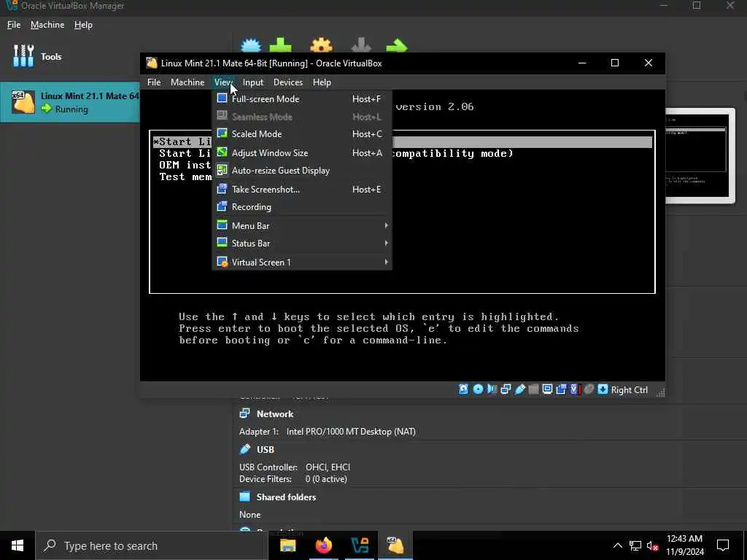Click the CPU virtualization (V) indicator in status bar
The image size is (747, 560).
tap(575, 389)
